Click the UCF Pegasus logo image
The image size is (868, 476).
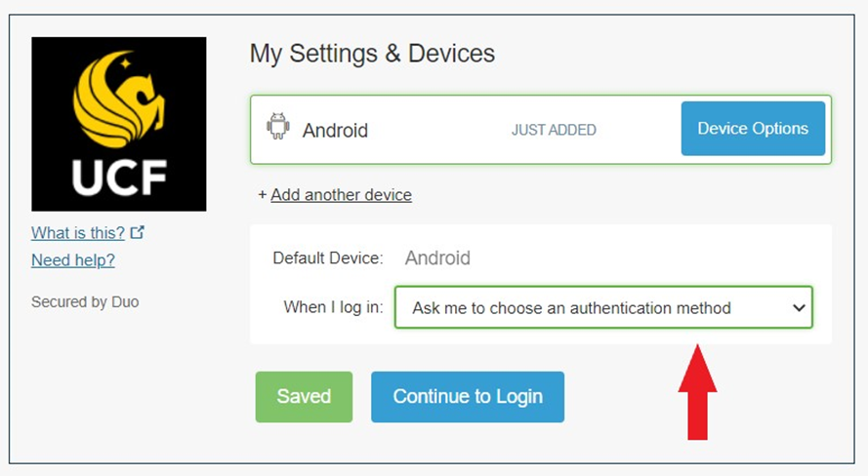point(119,124)
